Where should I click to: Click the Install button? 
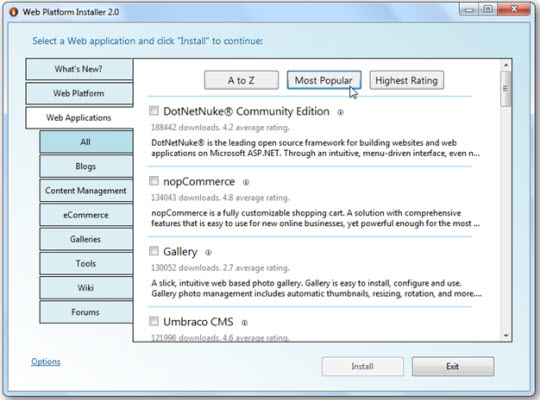(x=362, y=366)
